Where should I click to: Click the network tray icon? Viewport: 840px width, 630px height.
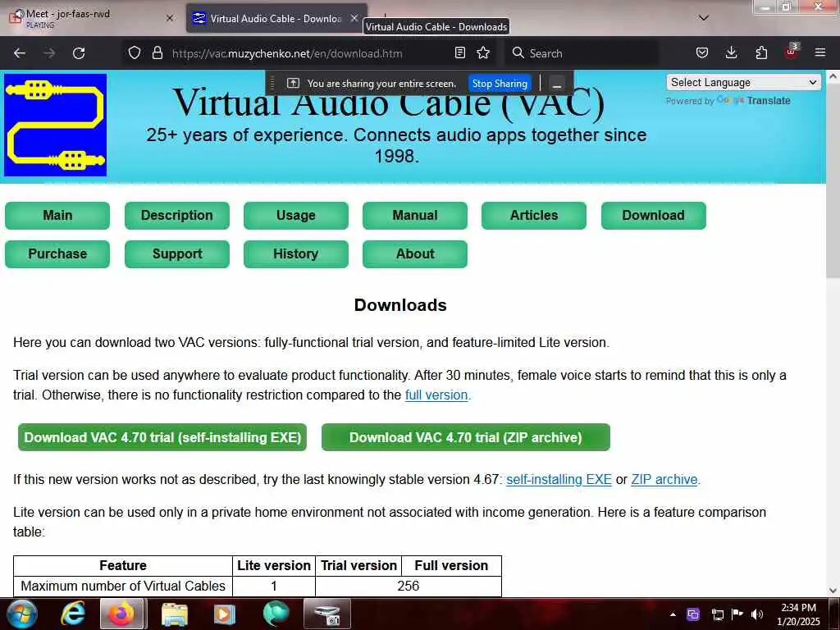click(x=717, y=614)
